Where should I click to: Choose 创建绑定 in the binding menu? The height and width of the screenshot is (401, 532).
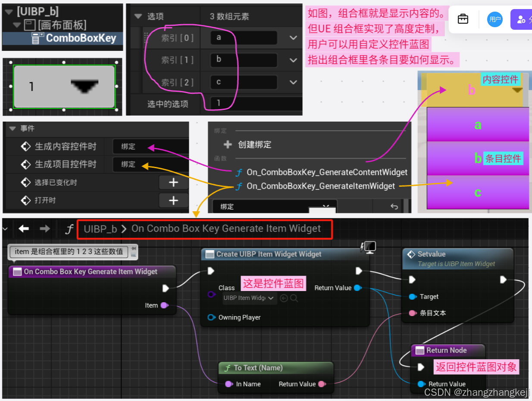click(x=254, y=144)
